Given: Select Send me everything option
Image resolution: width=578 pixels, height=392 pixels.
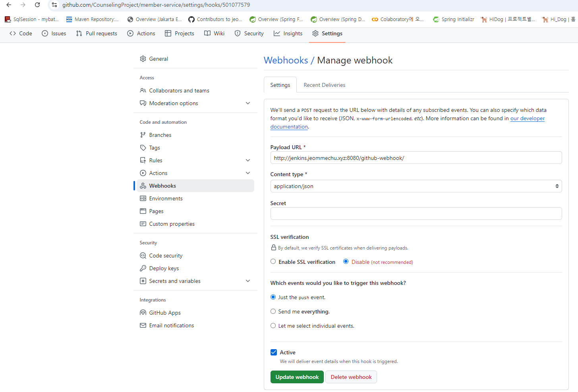Looking at the screenshot, I should tap(273, 311).
